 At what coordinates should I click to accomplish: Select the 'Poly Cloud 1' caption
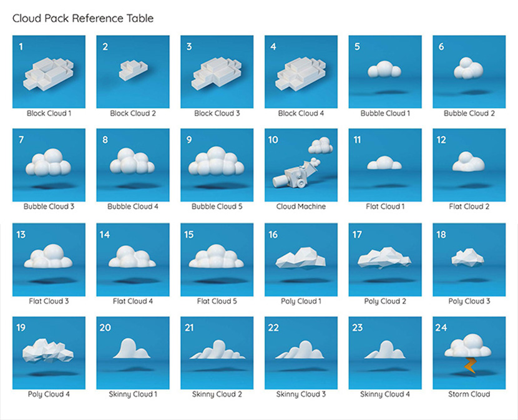301,301
